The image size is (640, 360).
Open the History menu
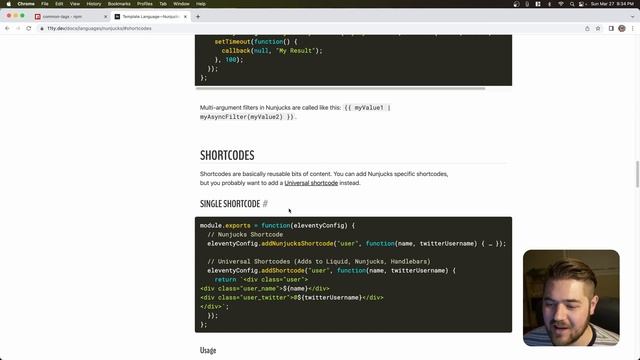tap(93, 4)
